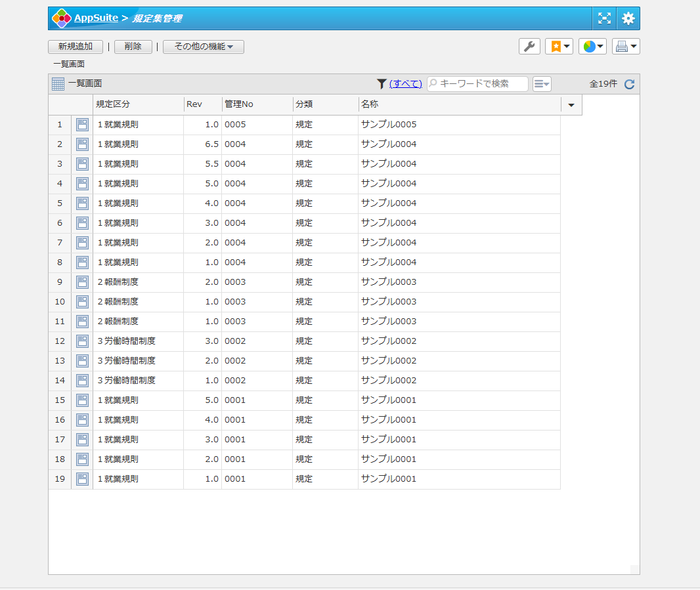Viewport: 700px width, 590px height.
Task: Open the pie chart aggregation menu
Action: (592, 47)
